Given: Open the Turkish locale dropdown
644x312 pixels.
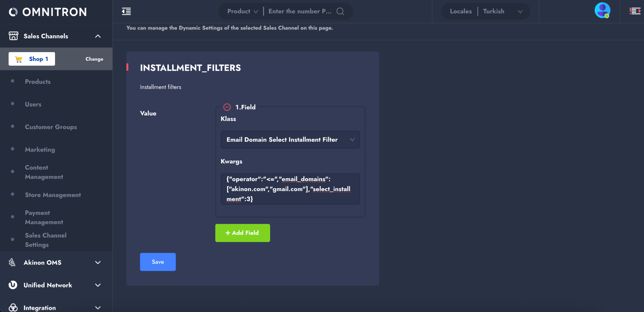Looking at the screenshot, I should (x=502, y=11).
